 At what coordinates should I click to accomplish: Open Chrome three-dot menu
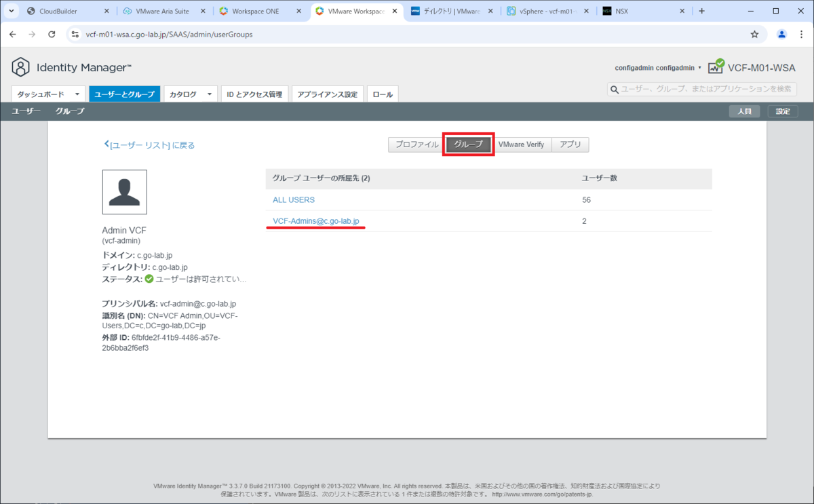coord(801,34)
